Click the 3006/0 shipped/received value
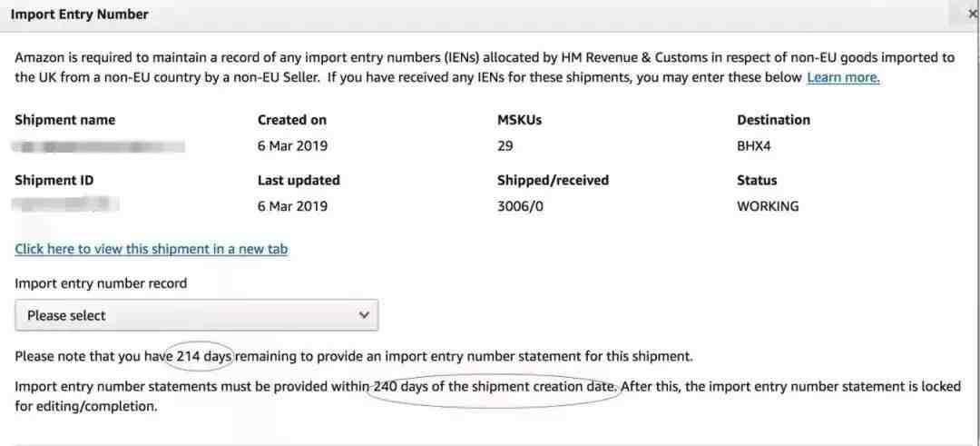 click(x=519, y=206)
